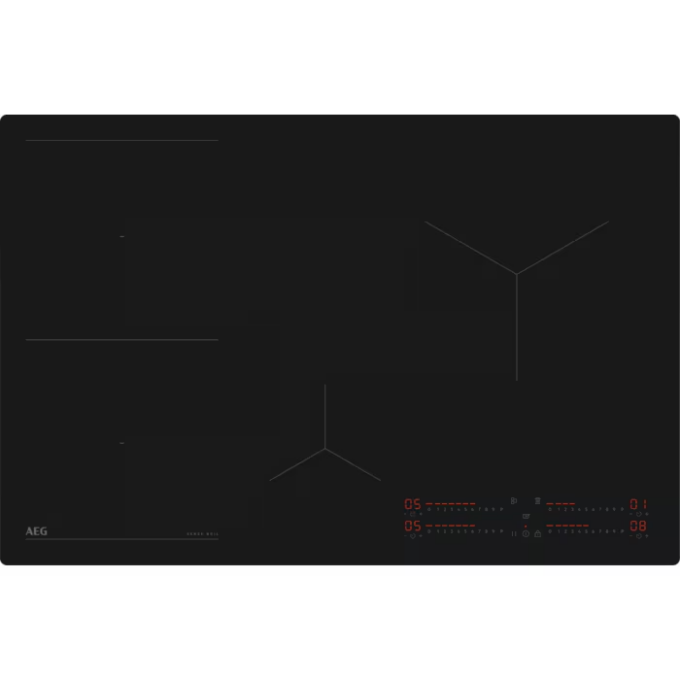Increase upper-left timer with plus
This screenshot has height=680, width=680.
pos(421,514)
